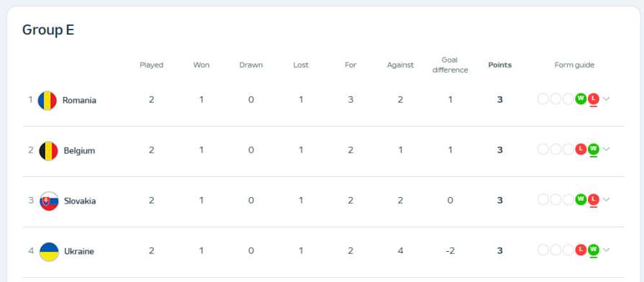Image resolution: width=644 pixels, height=282 pixels.
Task: Select Romania's red L form badge
Action: click(594, 99)
